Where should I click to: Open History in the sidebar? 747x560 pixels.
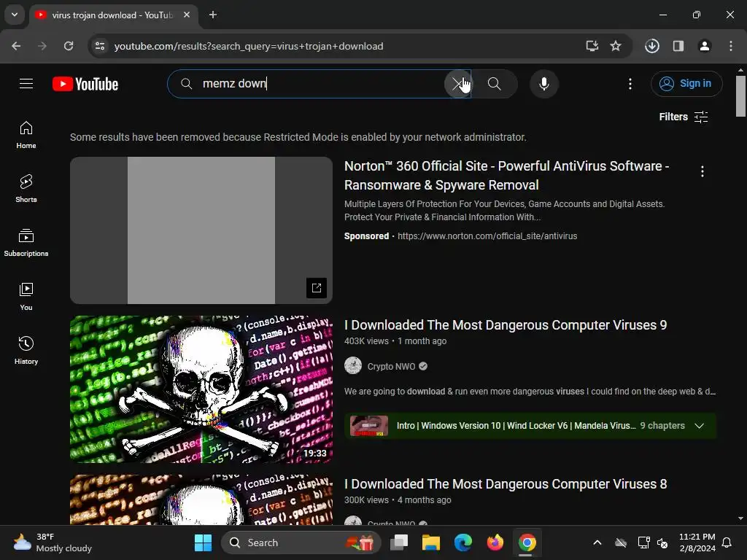[26, 351]
